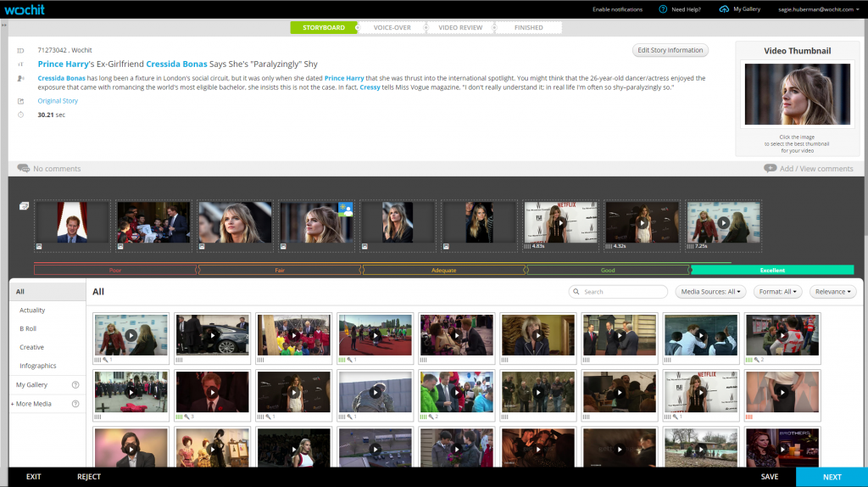Click the Edit Story Information button
The image size is (868, 487).
(x=670, y=50)
